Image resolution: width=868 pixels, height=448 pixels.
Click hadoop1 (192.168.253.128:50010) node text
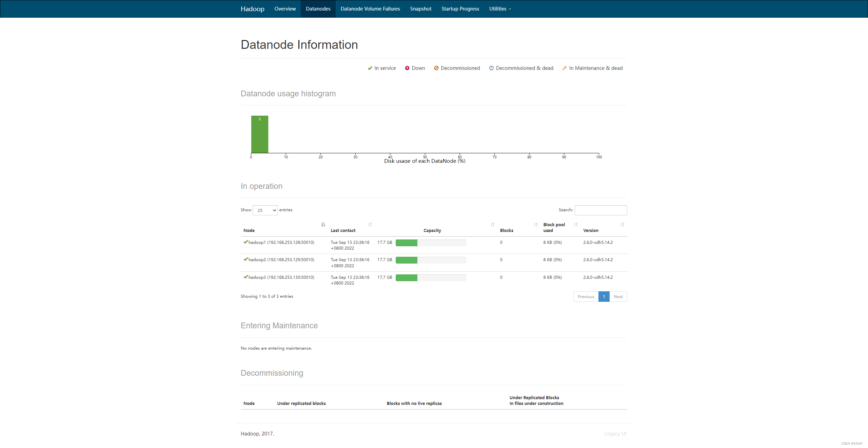(x=281, y=242)
